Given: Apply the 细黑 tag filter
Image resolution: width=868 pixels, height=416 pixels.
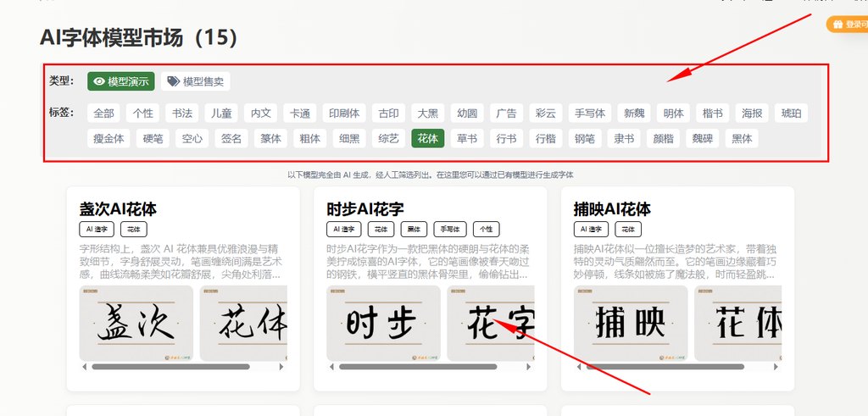Looking at the screenshot, I should pos(349,138).
